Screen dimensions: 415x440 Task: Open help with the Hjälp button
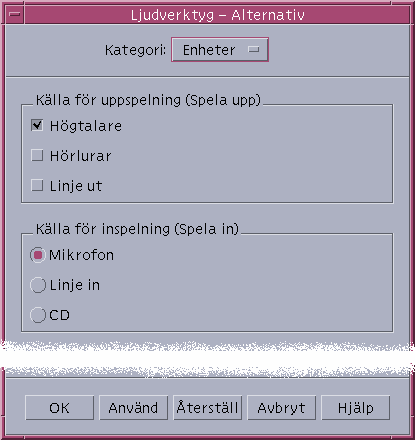click(x=356, y=408)
